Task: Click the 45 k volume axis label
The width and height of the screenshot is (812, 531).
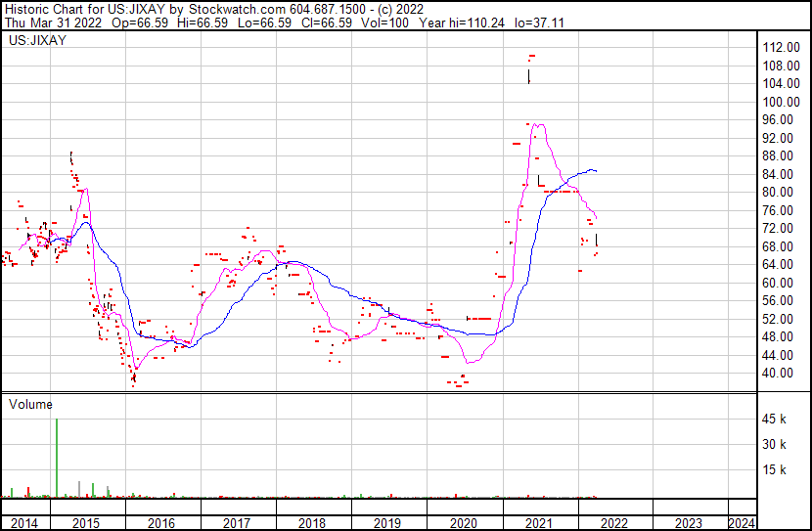Action: pos(776,420)
